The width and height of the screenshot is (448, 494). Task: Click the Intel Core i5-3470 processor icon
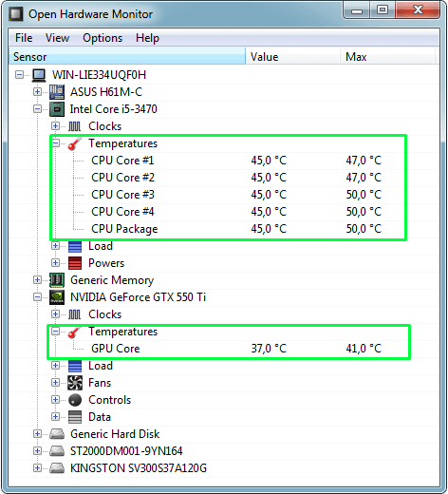click(x=57, y=109)
